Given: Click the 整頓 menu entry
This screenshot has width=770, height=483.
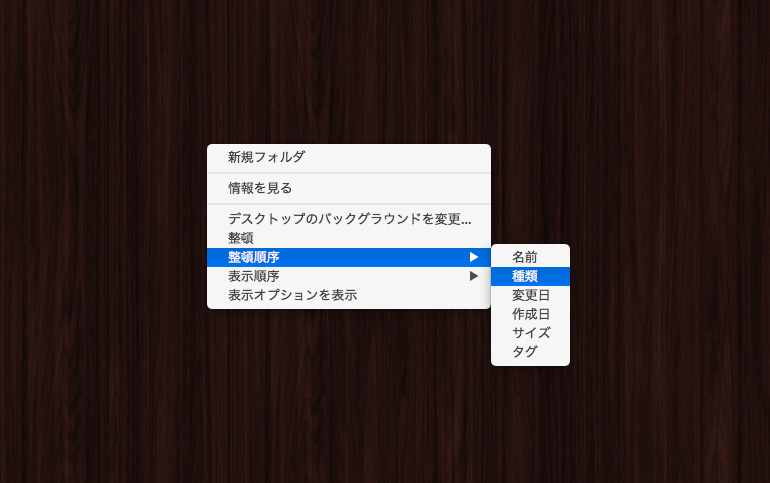Looking at the screenshot, I should 241,238.
